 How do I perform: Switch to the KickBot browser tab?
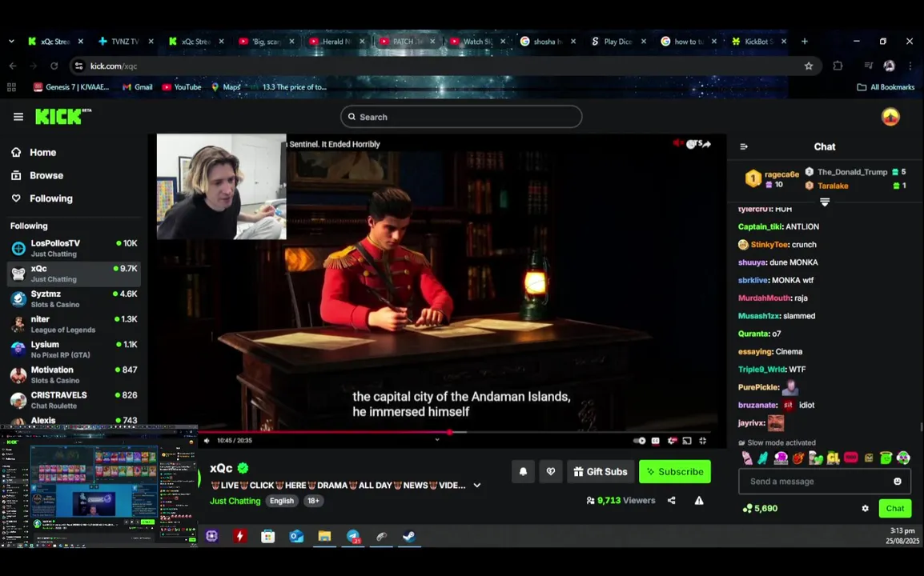point(759,42)
